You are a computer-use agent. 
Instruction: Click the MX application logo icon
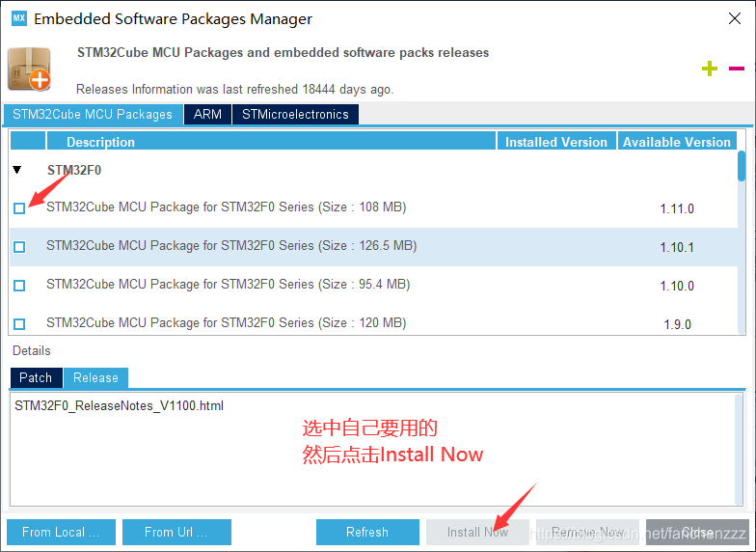pyautogui.click(x=19, y=18)
